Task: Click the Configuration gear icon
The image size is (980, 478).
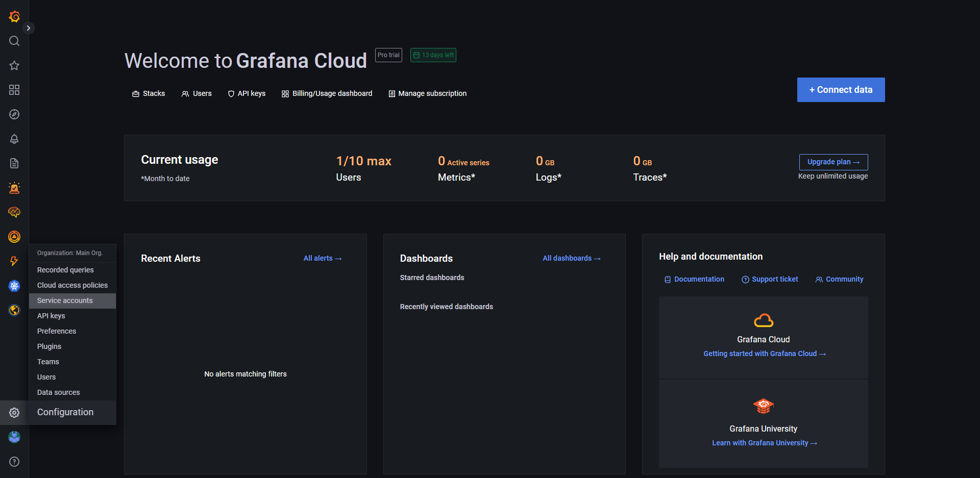Action: 14,413
